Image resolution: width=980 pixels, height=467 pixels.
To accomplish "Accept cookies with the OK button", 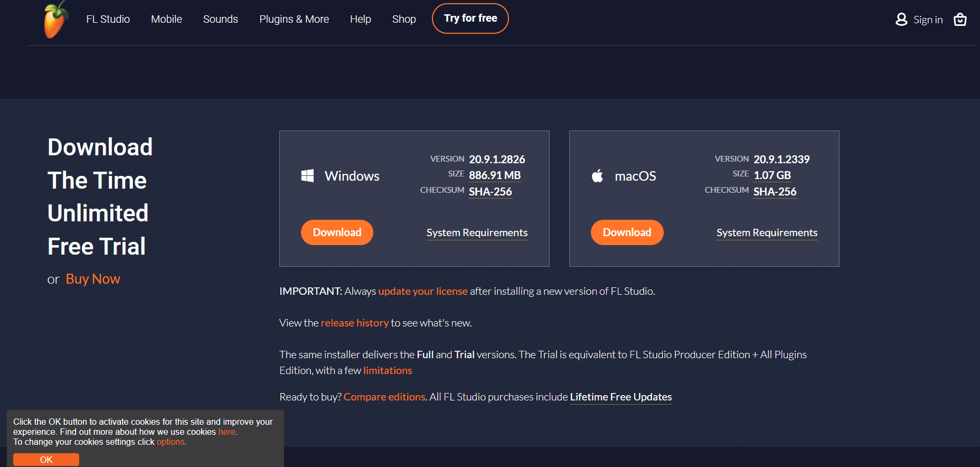I will [x=46, y=460].
